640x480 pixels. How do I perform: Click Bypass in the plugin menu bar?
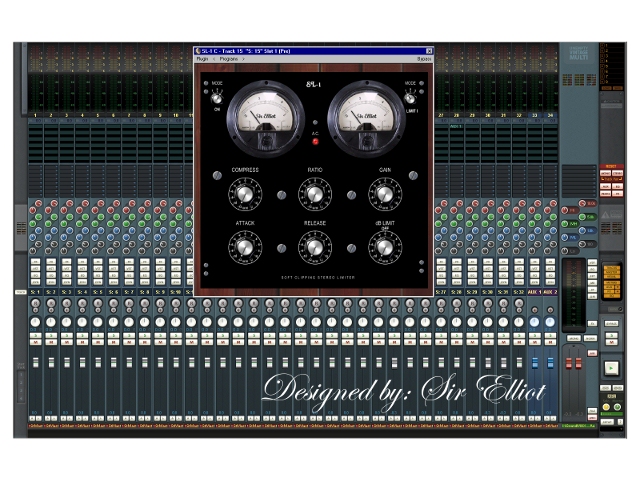pyautogui.click(x=424, y=59)
